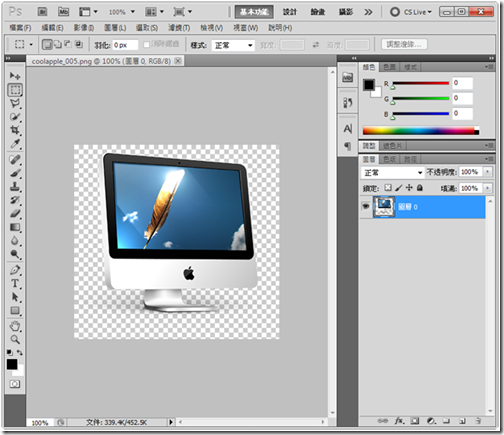Open the Paragraph panel icon in dock

(x=347, y=146)
